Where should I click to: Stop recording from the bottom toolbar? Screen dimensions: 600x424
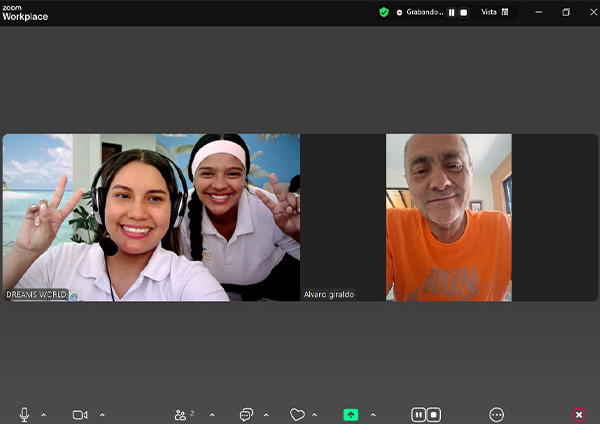[434, 414]
